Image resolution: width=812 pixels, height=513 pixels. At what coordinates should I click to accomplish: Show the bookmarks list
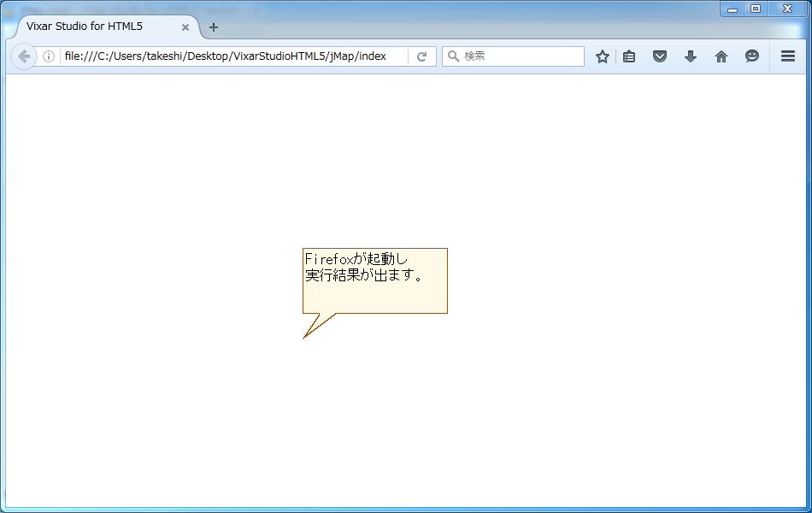tap(629, 56)
